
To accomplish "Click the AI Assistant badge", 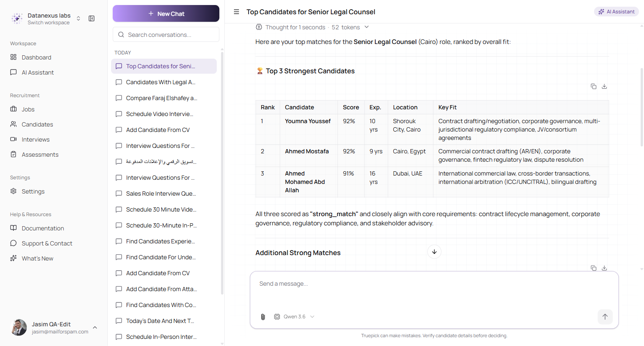I will pos(616,12).
